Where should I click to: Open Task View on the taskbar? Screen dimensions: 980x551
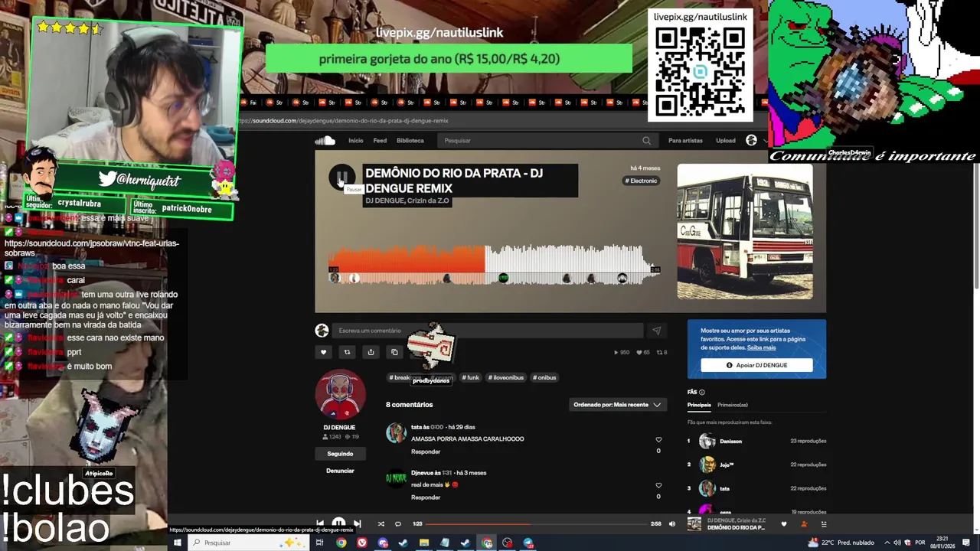pos(319,543)
